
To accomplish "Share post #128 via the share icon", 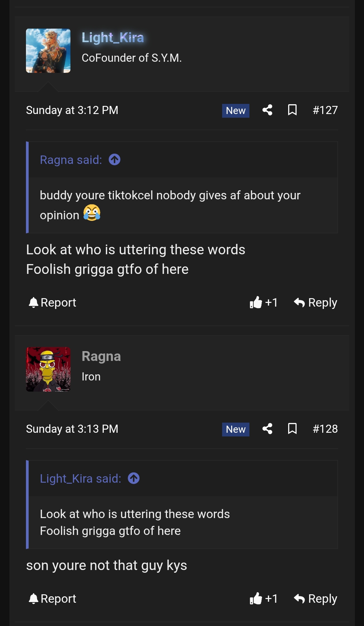I will (268, 429).
